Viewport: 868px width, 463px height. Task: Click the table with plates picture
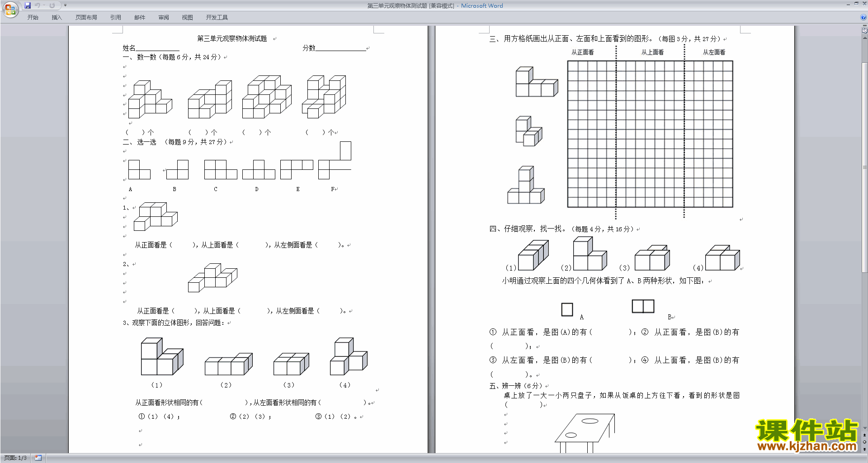point(585,433)
